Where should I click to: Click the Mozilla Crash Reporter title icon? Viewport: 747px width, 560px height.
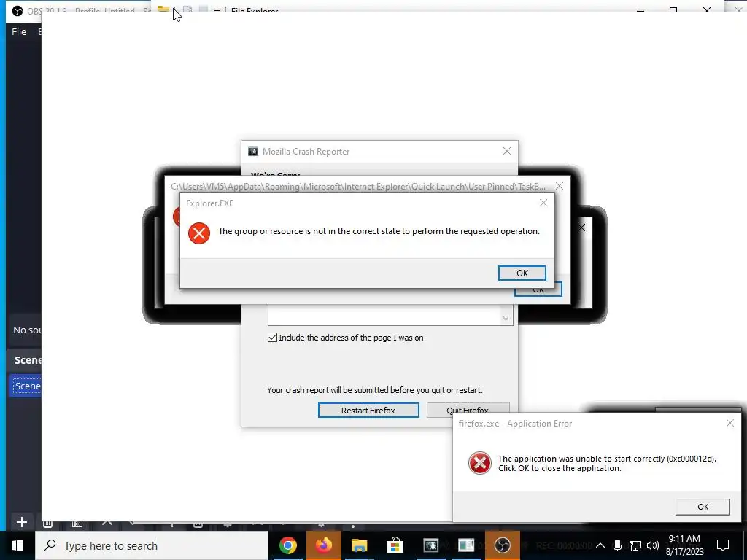[253, 152]
